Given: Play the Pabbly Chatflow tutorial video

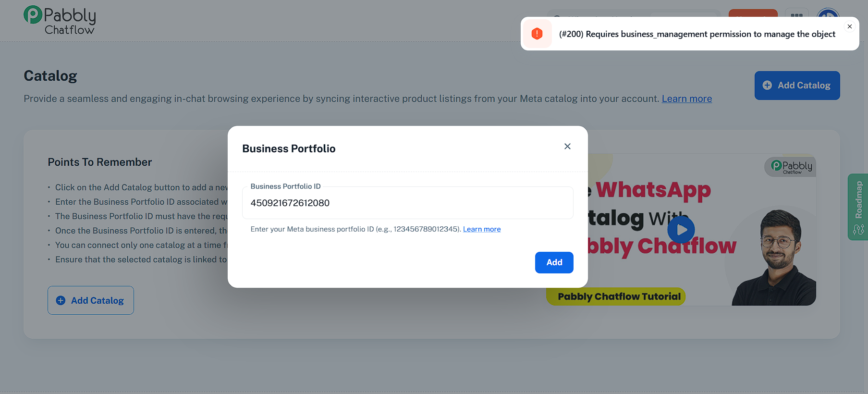Looking at the screenshot, I should [681, 230].
